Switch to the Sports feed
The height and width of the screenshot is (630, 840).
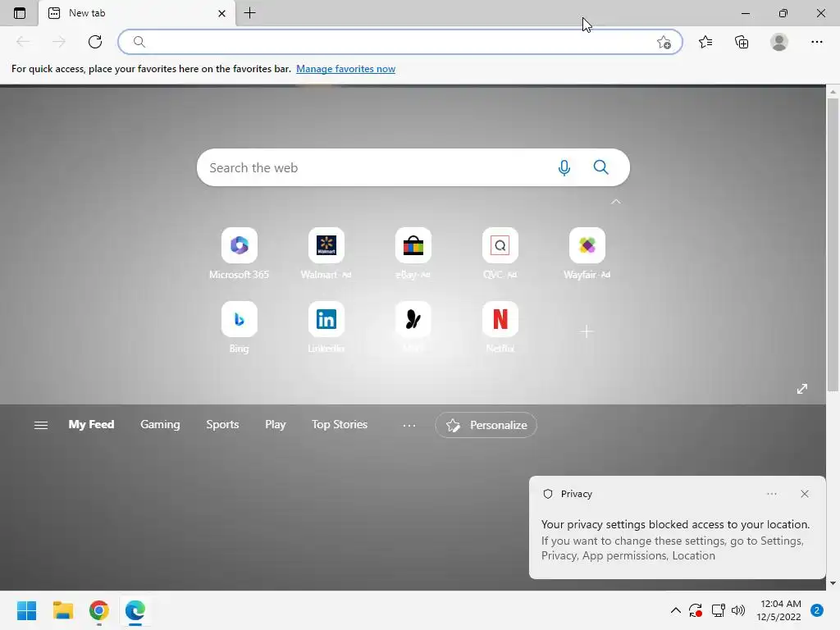(222, 424)
